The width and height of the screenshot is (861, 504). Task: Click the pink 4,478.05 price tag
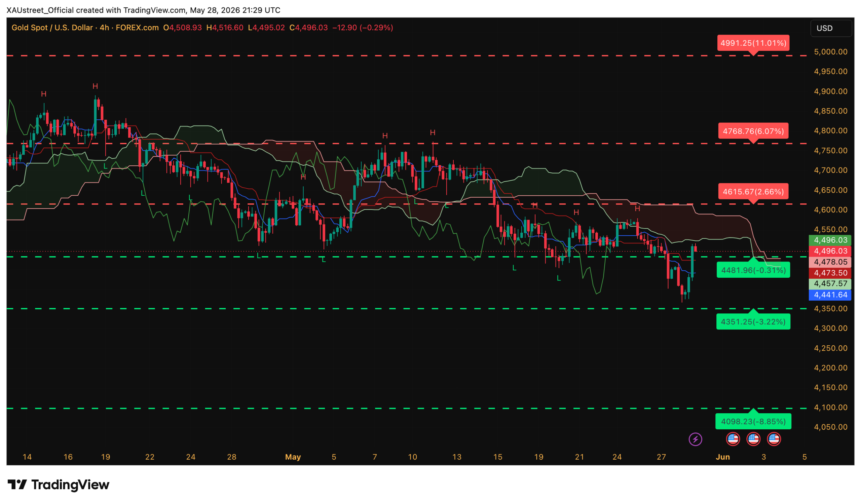tap(830, 262)
